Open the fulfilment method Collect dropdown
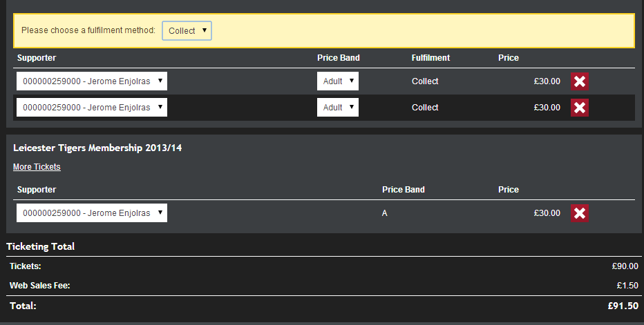644x325 pixels. click(187, 30)
